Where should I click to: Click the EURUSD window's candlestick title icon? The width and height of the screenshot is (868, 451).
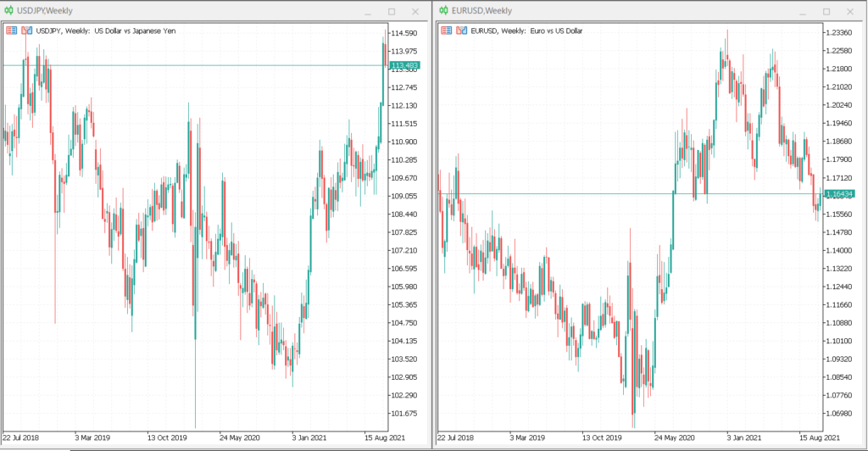click(444, 11)
